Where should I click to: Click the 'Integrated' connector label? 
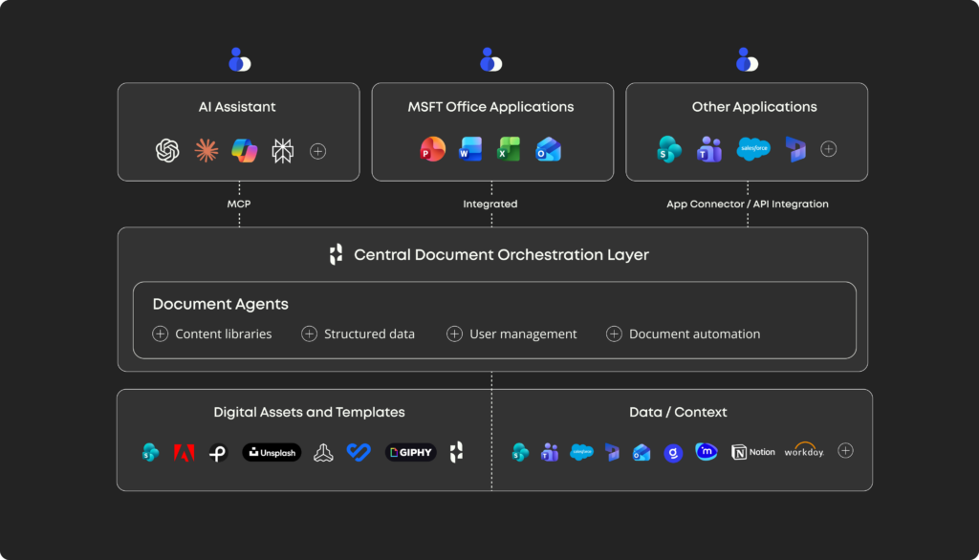click(x=490, y=205)
